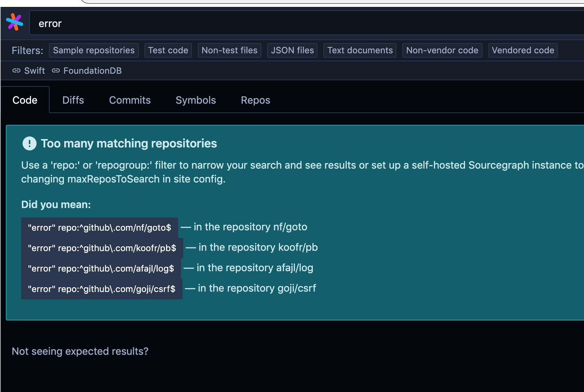Viewport: 584px width, 392px height.
Task: Select the nf/goto repo suggestion
Action: coord(100,227)
